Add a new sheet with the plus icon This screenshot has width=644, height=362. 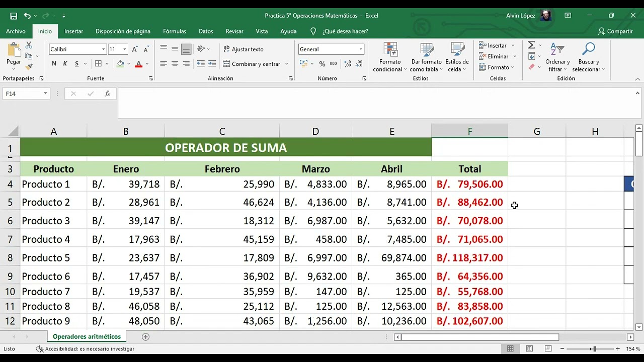[x=145, y=337]
